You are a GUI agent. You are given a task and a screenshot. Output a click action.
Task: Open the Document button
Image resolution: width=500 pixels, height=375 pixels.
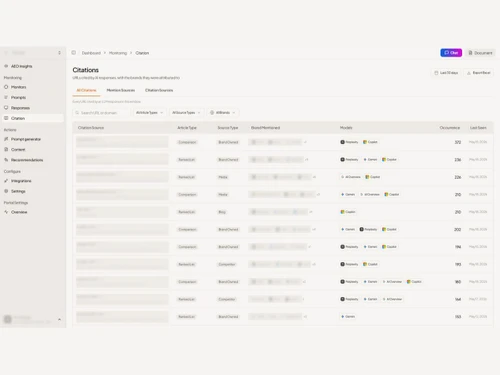coord(480,53)
